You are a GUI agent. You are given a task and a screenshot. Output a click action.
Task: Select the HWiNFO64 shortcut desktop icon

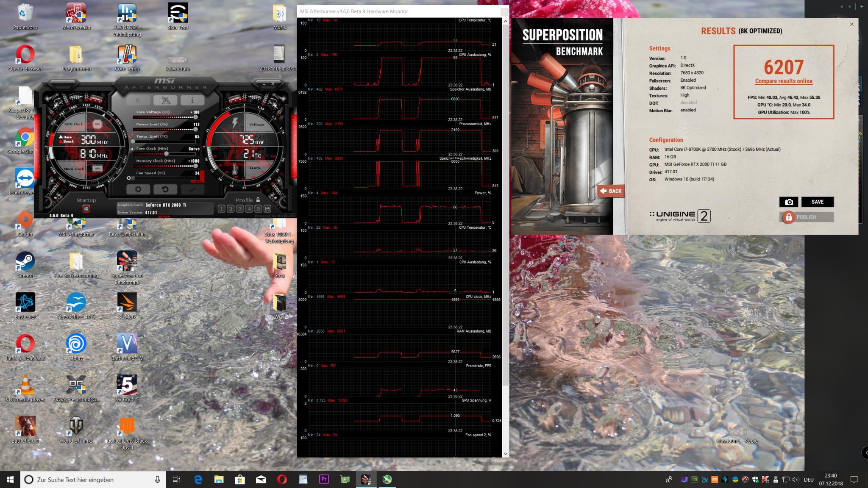(x=127, y=20)
